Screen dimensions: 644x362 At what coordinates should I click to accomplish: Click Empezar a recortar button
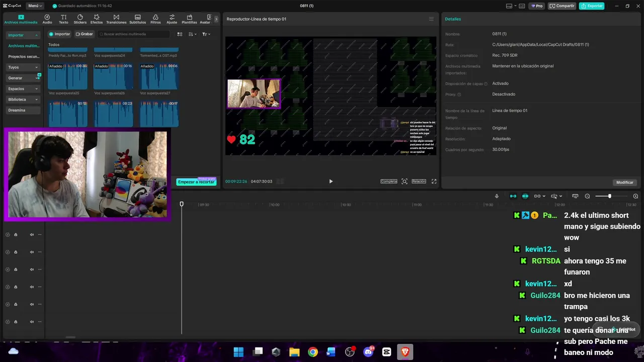click(x=196, y=182)
